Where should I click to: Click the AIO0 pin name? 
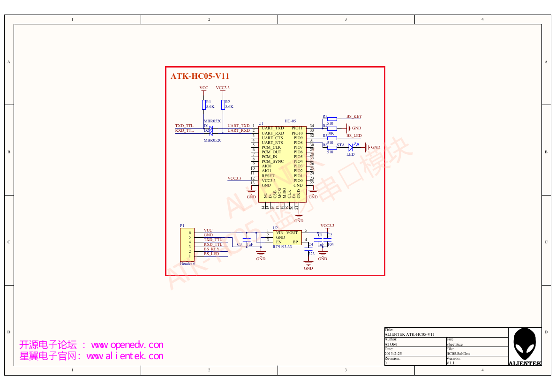tap(267, 166)
